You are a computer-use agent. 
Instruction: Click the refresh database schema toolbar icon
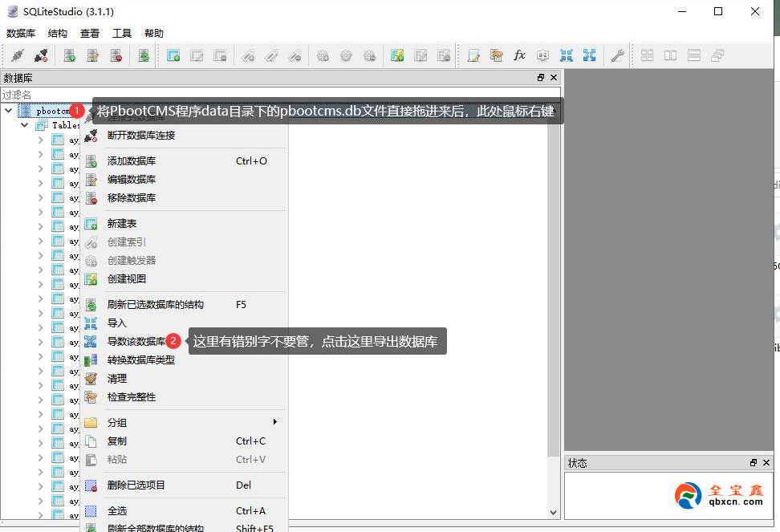coord(144,55)
